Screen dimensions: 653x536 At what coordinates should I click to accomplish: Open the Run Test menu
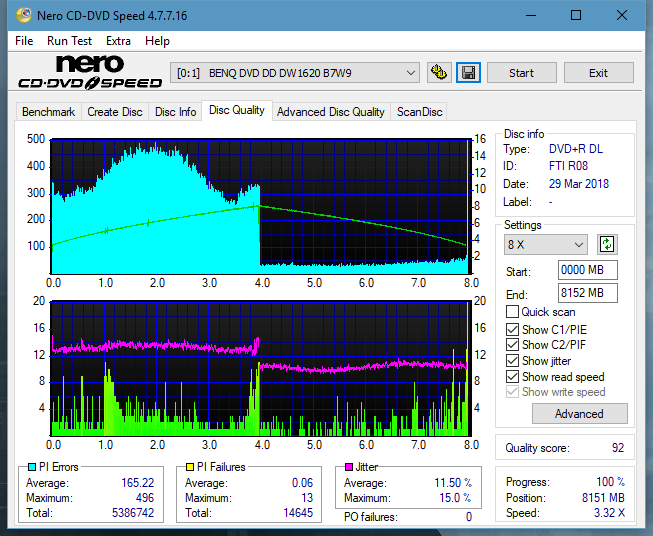69,41
